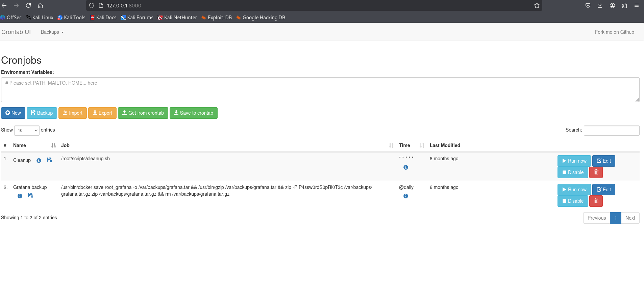This screenshot has width=644, height=307.
Task: Open the Show entries count dropdown
Action: (x=27, y=131)
